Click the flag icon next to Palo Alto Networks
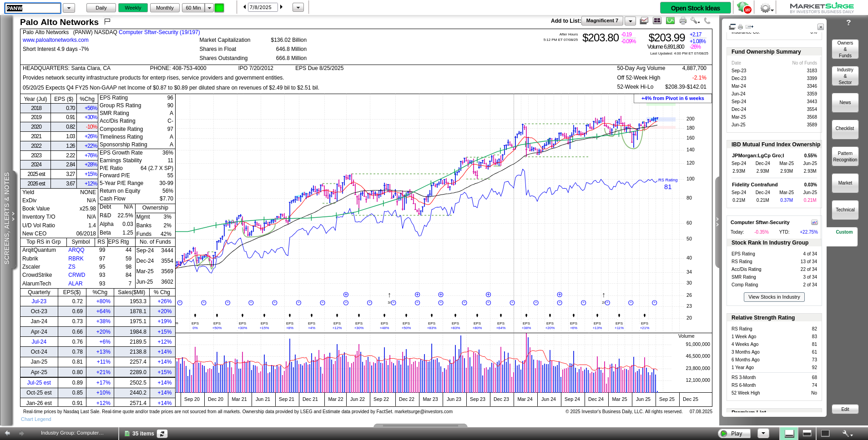The width and height of the screenshot is (868, 440). click(107, 21)
